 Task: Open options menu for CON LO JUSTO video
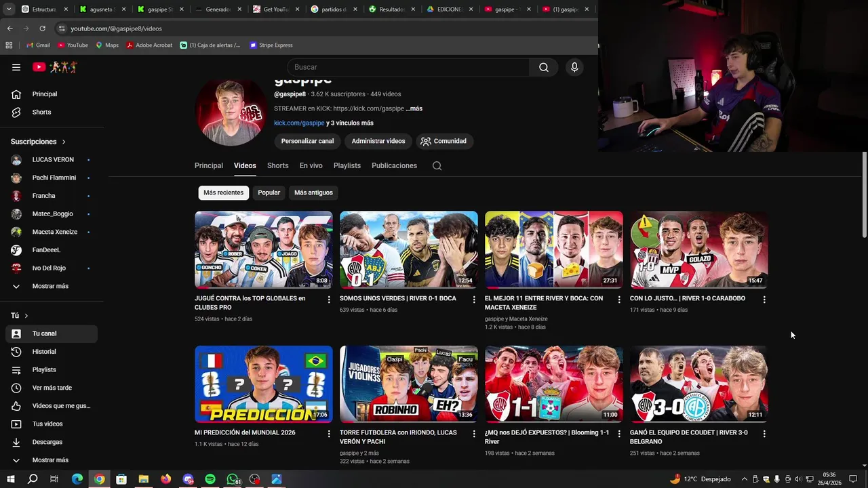point(764,300)
